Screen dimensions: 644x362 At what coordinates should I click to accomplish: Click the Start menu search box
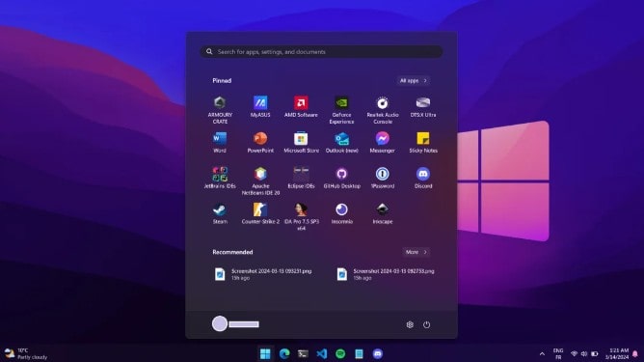pos(322,52)
